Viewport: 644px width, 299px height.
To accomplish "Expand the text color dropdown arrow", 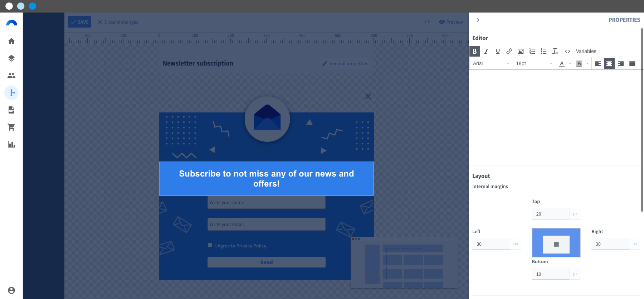I will (x=570, y=63).
